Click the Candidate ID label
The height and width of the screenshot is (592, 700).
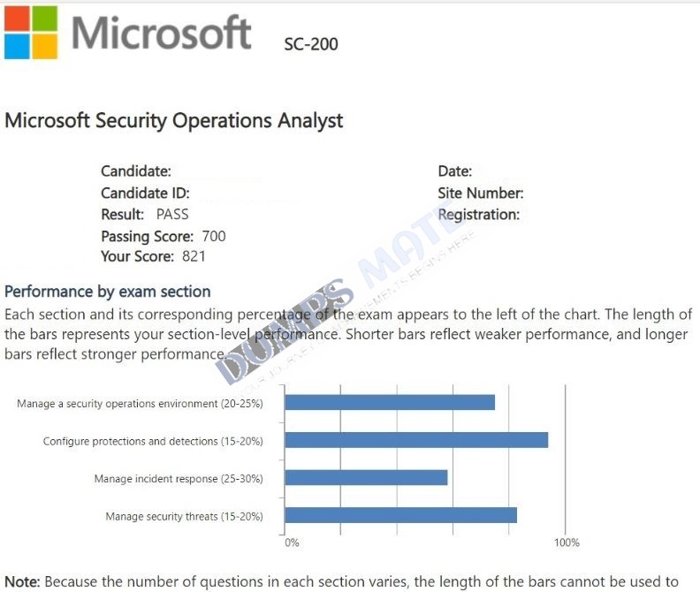pos(145,193)
